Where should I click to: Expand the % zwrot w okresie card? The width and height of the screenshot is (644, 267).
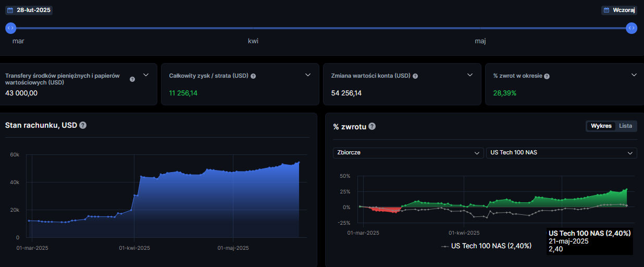click(x=634, y=75)
